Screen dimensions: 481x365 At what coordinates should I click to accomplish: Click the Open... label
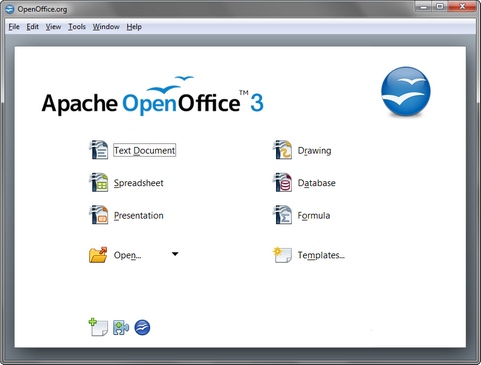127,255
